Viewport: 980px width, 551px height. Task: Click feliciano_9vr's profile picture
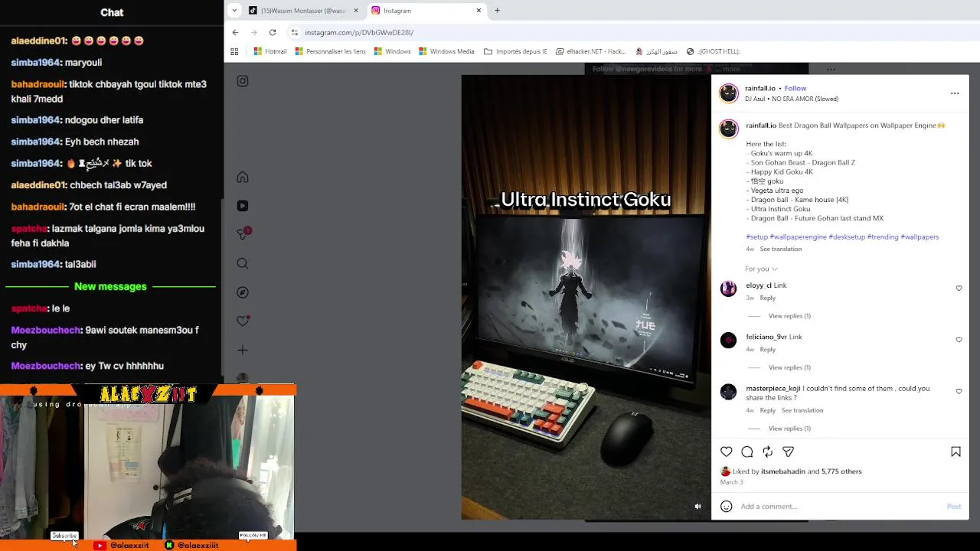[x=729, y=340]
